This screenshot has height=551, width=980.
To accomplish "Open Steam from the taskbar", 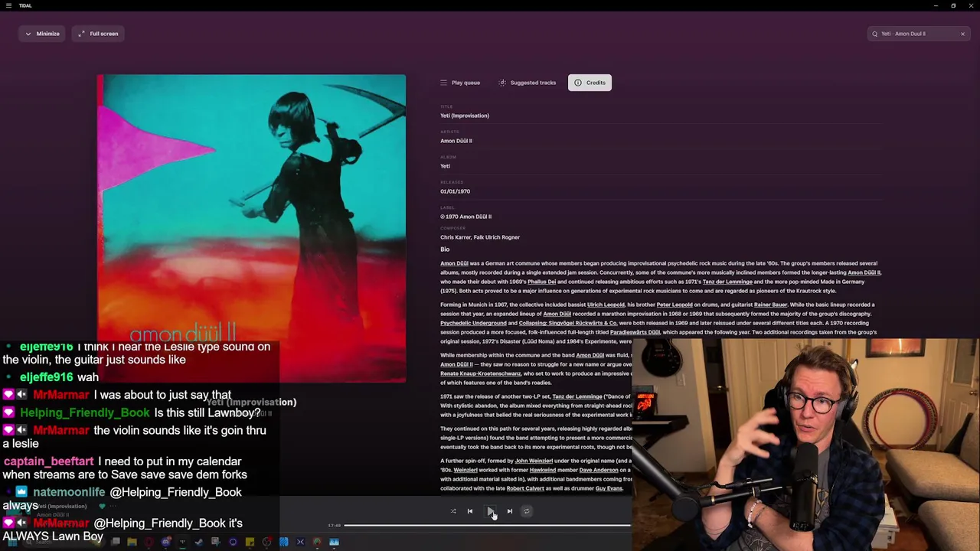I will 198,542.
